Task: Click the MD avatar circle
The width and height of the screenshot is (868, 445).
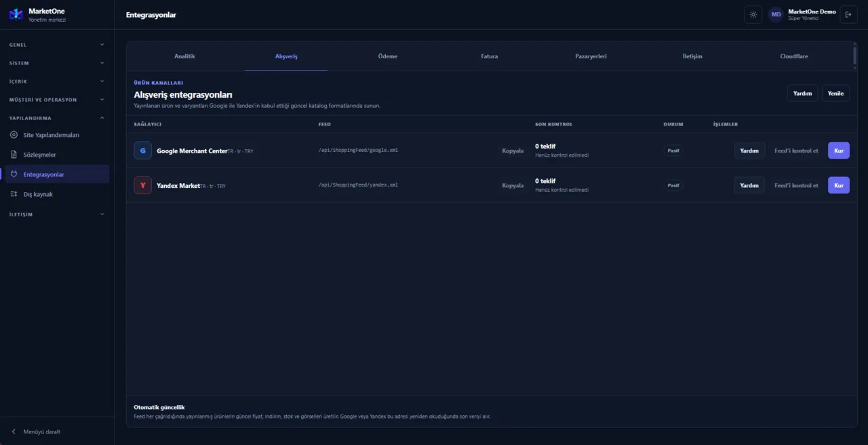Action: click(776, 14)
